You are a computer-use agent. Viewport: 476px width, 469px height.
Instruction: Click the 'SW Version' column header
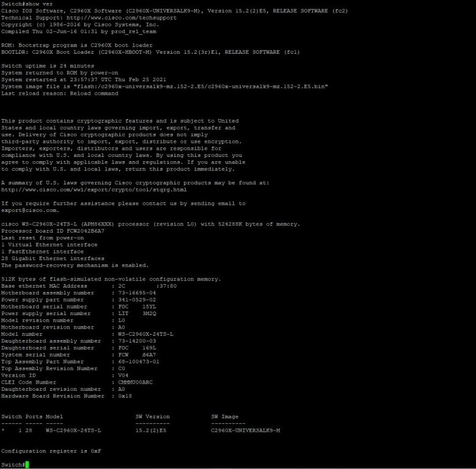(x=153, y=416)
